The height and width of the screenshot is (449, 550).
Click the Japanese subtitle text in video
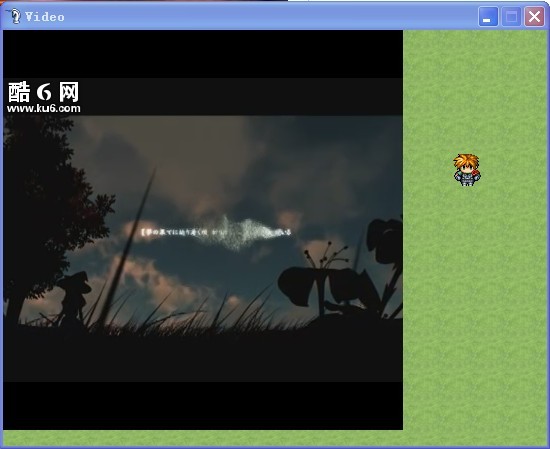click(216, 232)
